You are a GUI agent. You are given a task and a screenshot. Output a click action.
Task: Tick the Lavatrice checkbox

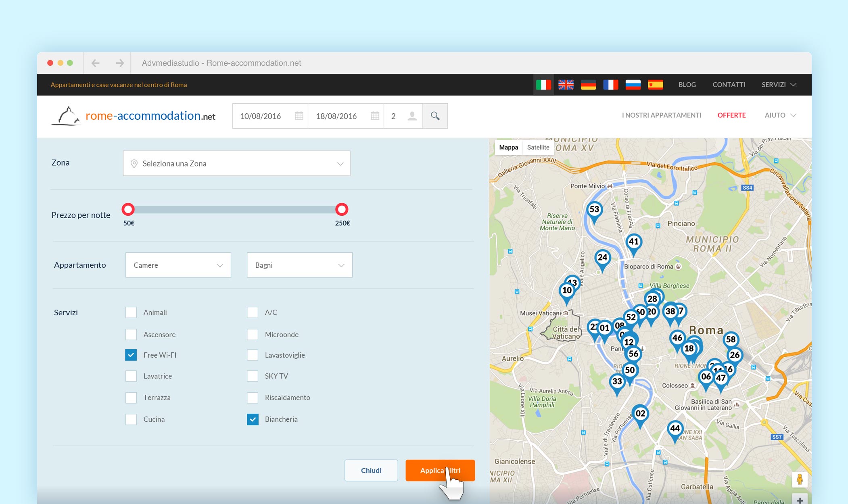pyautogui.click(x=131, y=376)
